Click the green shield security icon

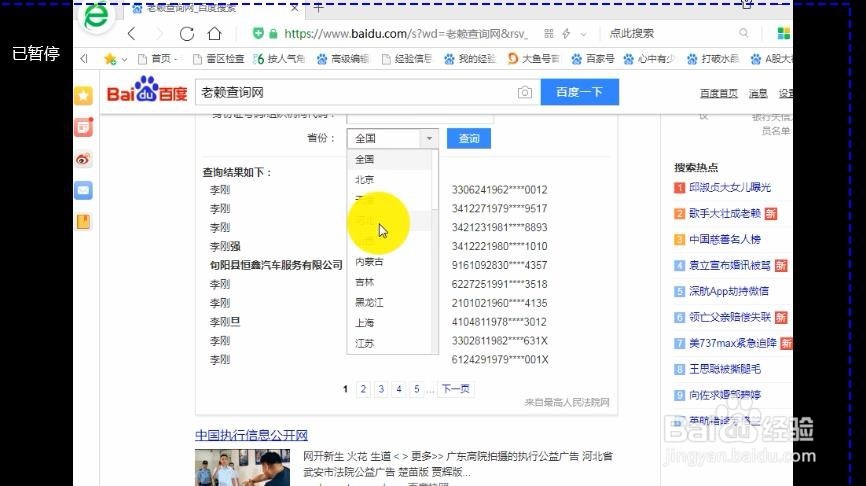click(x=258, y=33)
